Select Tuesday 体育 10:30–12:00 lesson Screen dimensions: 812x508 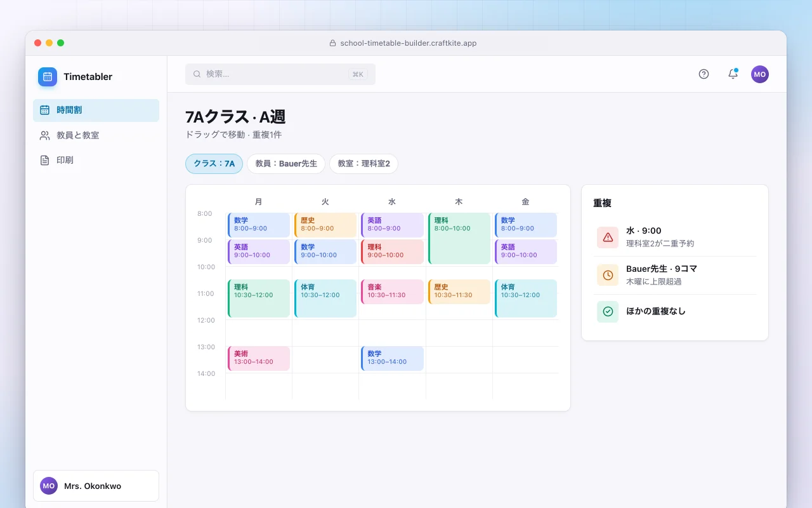point(325,298)
